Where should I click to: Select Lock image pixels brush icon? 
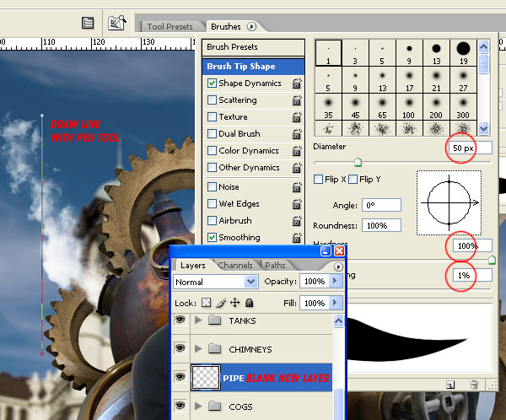click(221, 303)
